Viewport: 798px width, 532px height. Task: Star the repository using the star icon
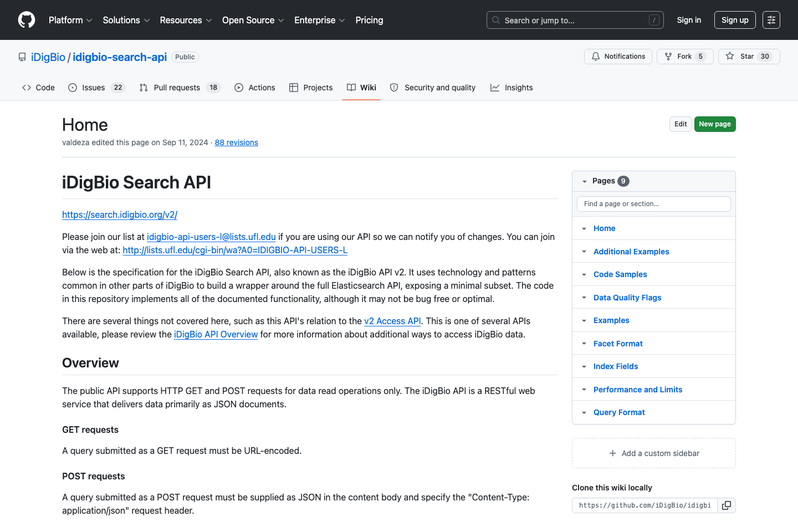pos(730,56)
